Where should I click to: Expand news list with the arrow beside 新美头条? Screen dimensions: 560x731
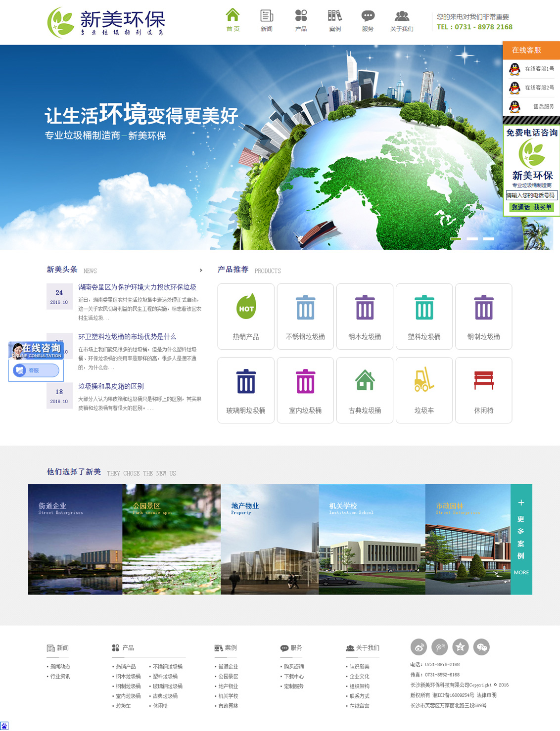(x=201, y=270)
